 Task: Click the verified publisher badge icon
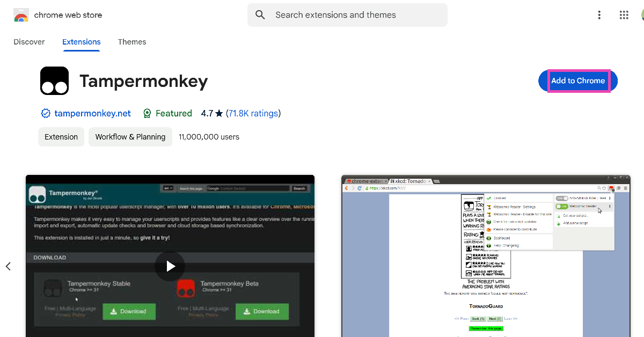point(46,113)
